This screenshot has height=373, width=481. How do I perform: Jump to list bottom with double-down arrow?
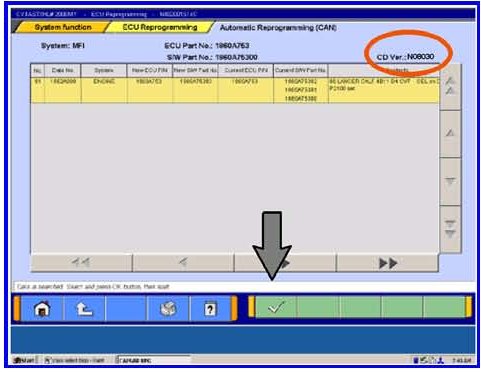point(450,229)
